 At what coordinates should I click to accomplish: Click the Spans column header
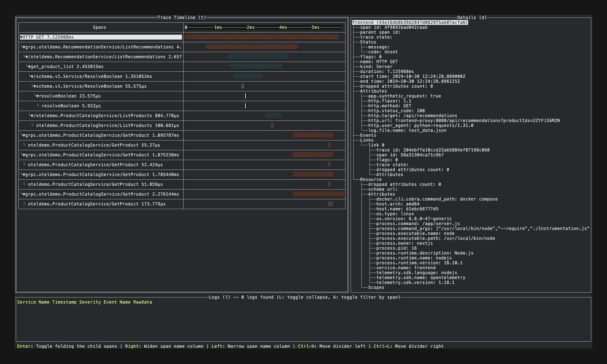pos(99,27)
